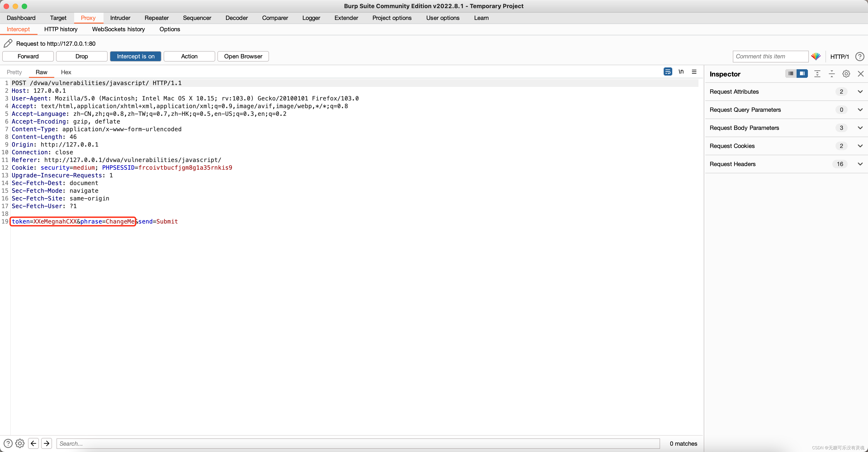Open the proxy Options sub-tab

point(170,29)
